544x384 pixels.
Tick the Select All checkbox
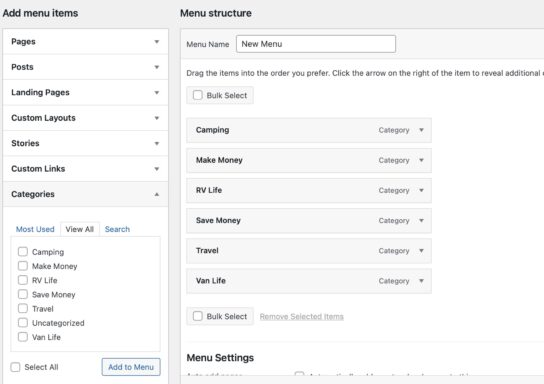click(x=15, y=367)
